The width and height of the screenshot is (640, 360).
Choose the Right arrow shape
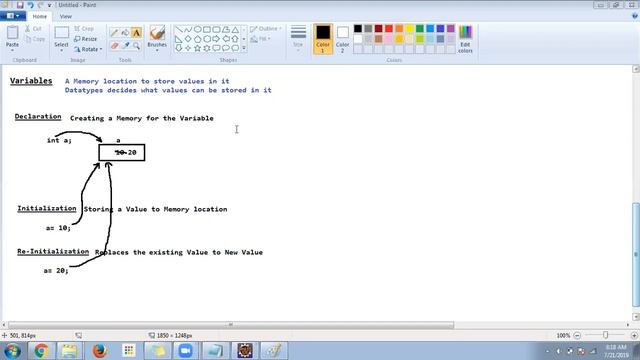pyautogui.click(x=216, y=39)
